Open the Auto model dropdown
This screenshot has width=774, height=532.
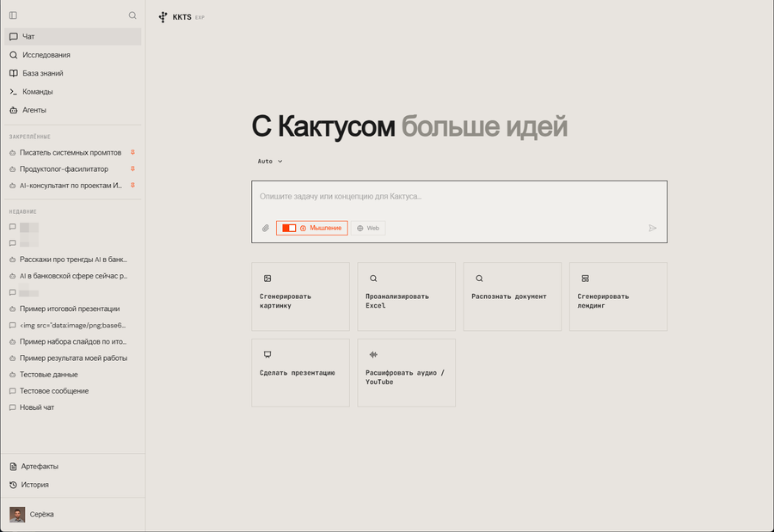(270, 162)
